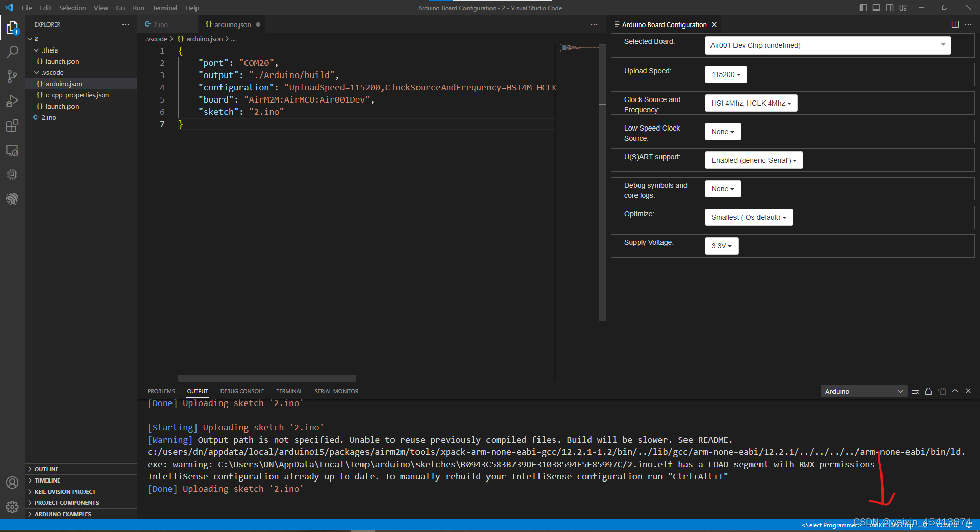The image size is (980, 532).
Task: Open the ESP/RSS-like activity bar icon
Action: coord(12,199)
